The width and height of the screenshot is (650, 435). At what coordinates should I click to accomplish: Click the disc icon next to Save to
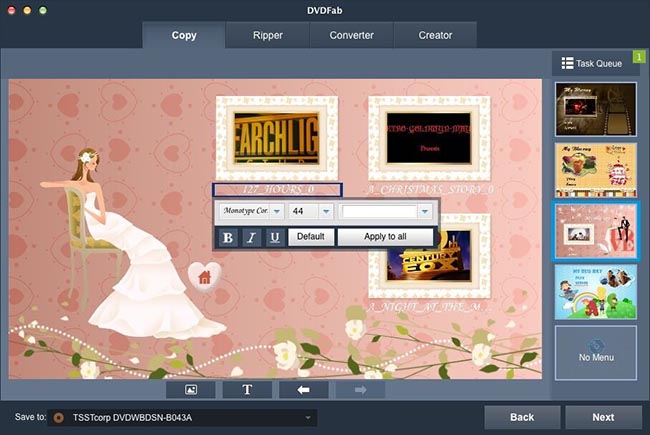58,418
